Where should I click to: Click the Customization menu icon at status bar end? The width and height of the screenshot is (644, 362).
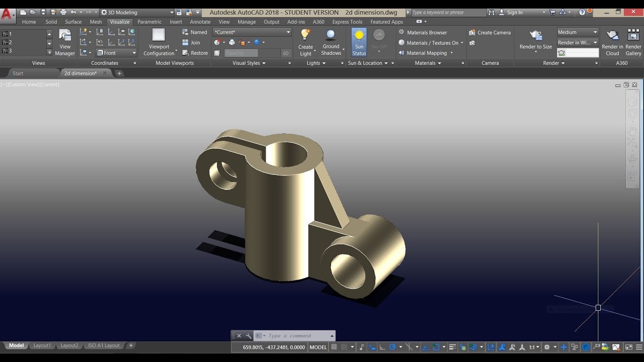[x=639, y=347]
